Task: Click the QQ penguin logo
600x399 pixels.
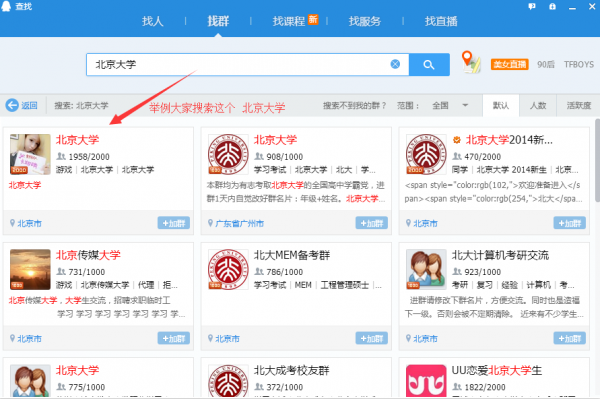Action: pyautogui.click(x=6, y=6)
